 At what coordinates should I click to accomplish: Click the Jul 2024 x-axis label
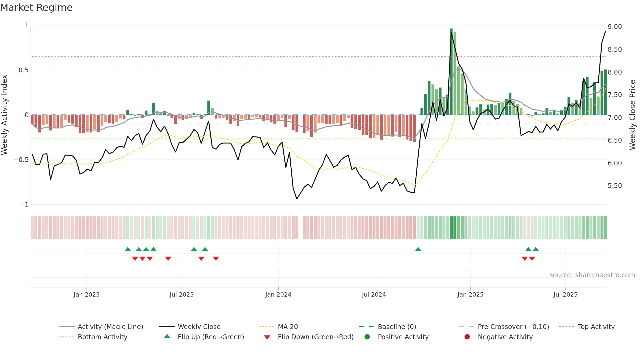[x=374, y=294]
